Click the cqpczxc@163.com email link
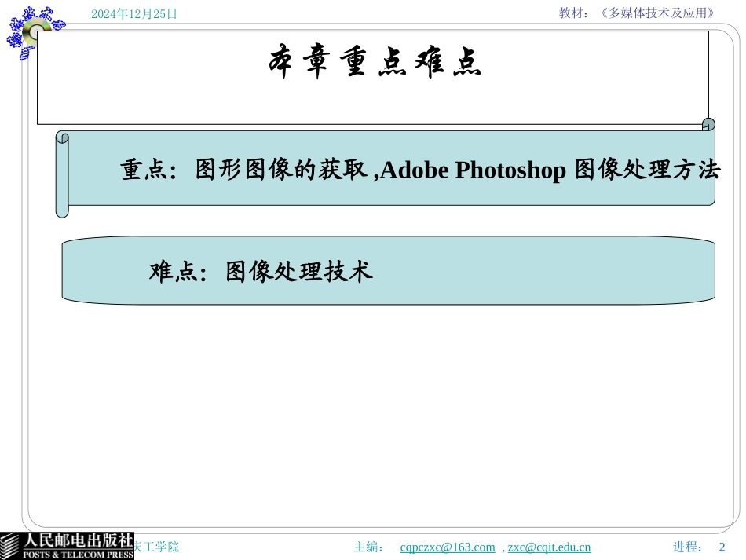This screenshot has height=560, width=746. click(x=448, y=547)
